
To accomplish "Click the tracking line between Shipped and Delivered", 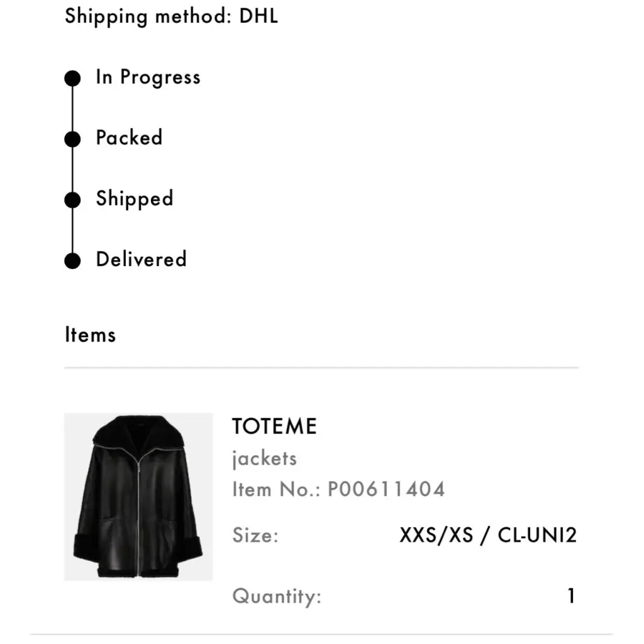I will 73,230.
